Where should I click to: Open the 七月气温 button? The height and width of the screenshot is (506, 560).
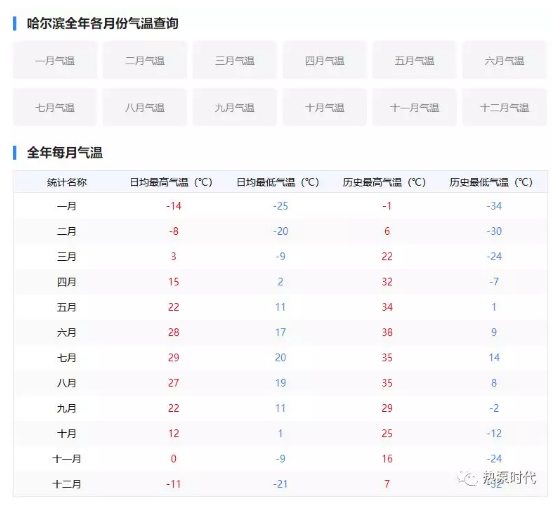pos(55,107)
